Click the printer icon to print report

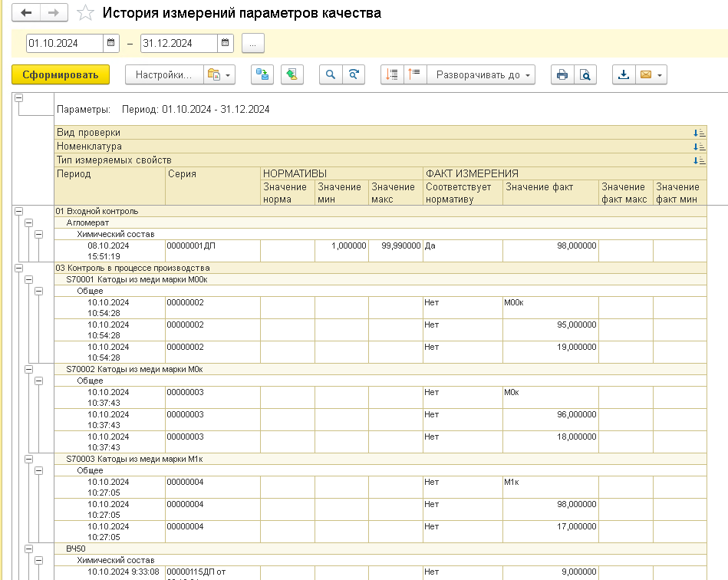click(x=562, y=74)
